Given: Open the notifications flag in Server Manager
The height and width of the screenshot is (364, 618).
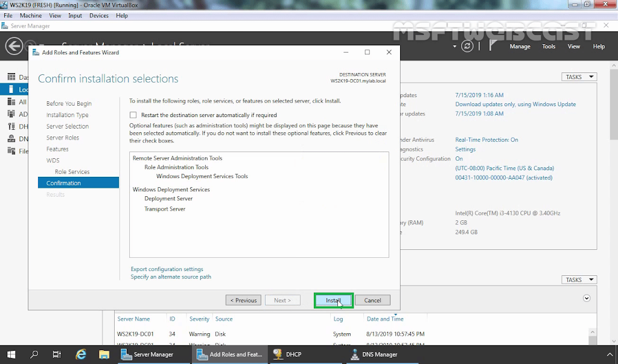Looking at the screenshot, I should (x=492, y=46).
